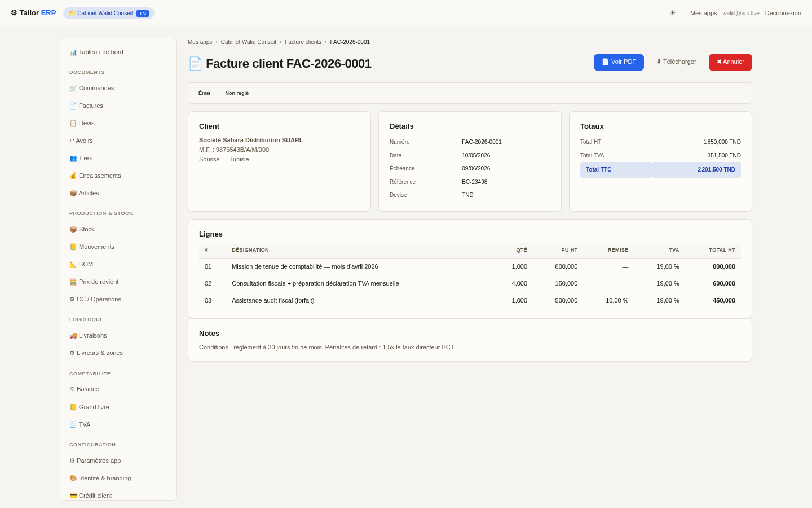
Task: Click the notes conditions text
Action: 327,347
